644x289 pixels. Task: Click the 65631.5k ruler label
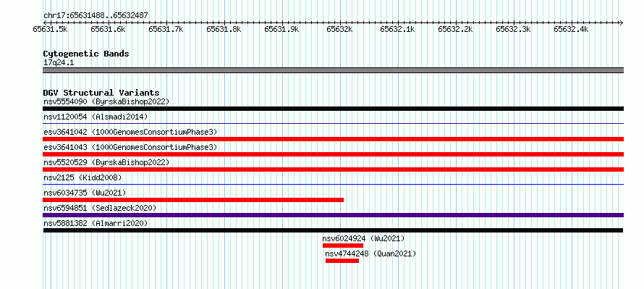(50, 29)
